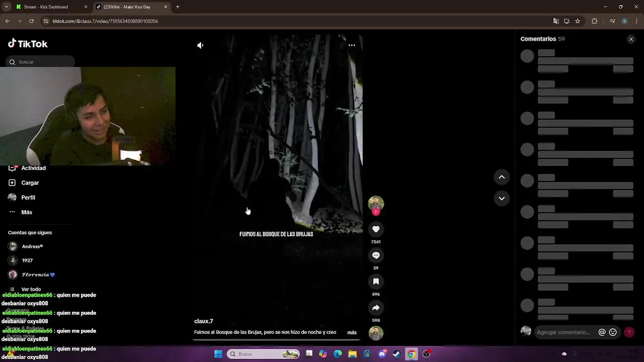Open the Chrome profile avatar
This screenshot has width=644, height=362.
pyautogui.click(x=624, y=21)
